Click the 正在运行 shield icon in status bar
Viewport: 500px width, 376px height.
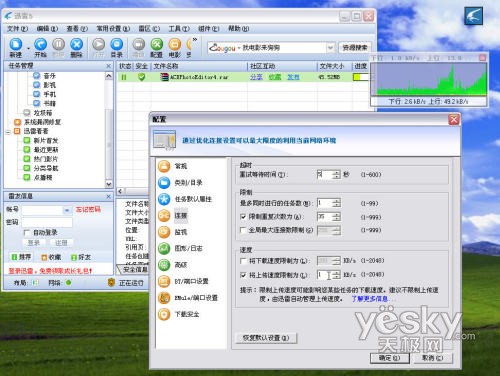coord(111,283)
